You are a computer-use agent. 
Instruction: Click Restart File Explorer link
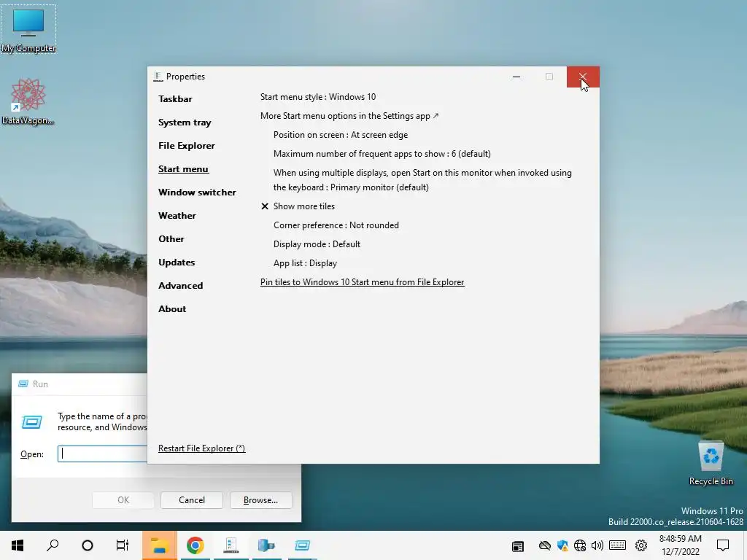pos(201,448)
